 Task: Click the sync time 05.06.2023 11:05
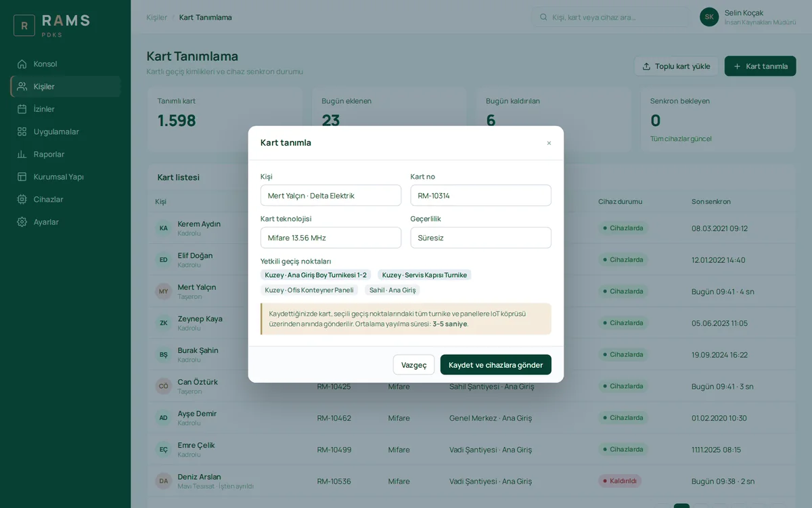[719, 323]
